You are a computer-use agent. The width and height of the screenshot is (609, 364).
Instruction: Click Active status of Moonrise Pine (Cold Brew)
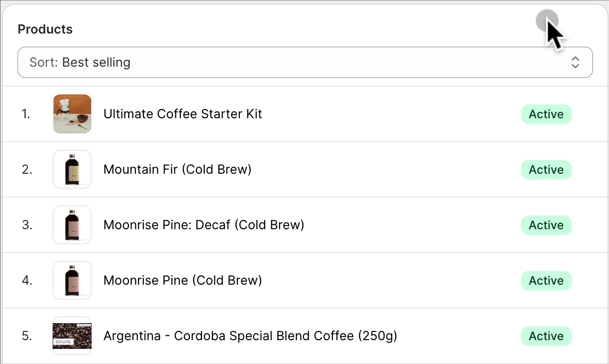coord(546,281)
